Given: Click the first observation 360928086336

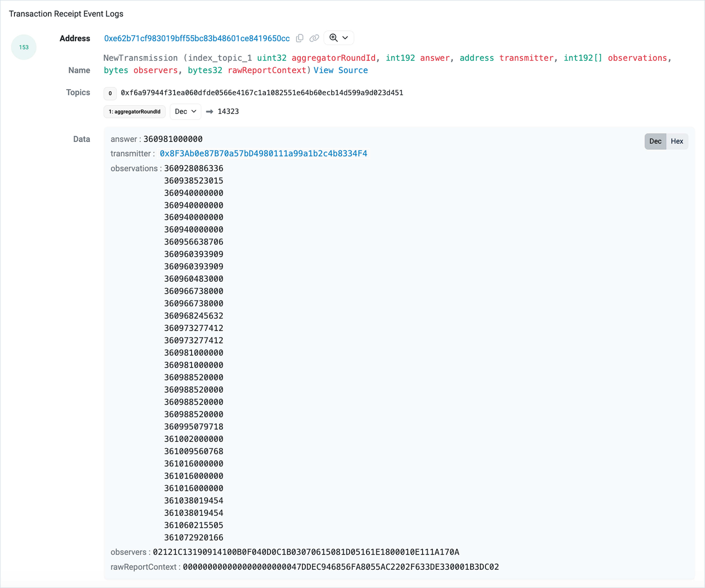Looking at the screenshot, I should coord(193,168).
